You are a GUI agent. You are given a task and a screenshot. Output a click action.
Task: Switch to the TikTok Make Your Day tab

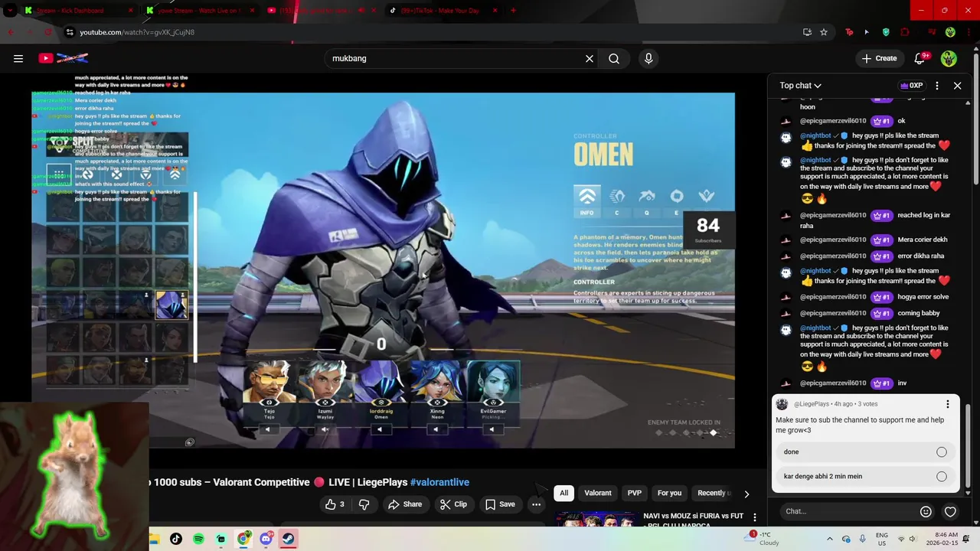(x=440, y=11)
